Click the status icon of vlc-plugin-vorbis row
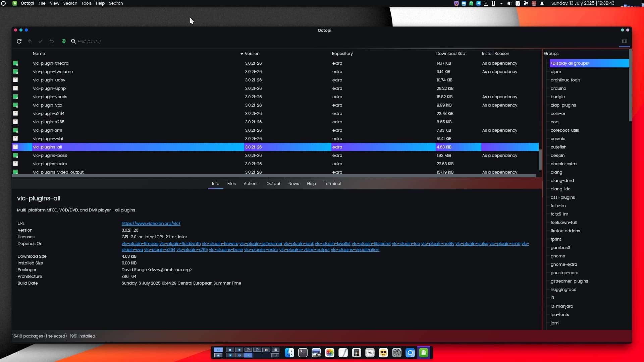Screen dimensions: 644x362 coord(15,97)
